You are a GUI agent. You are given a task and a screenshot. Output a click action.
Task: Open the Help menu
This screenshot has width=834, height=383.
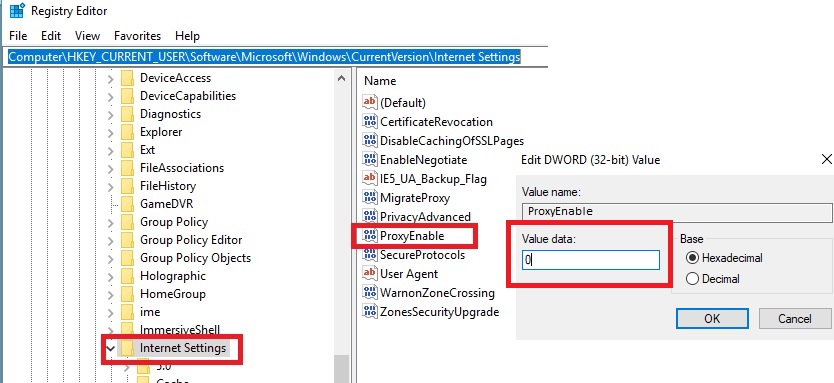[187, 36]
